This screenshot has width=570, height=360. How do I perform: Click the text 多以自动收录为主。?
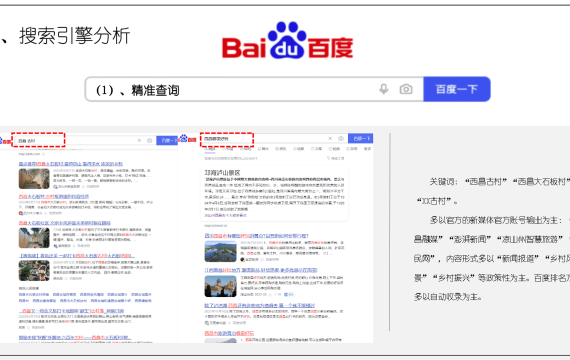point(448,297)
